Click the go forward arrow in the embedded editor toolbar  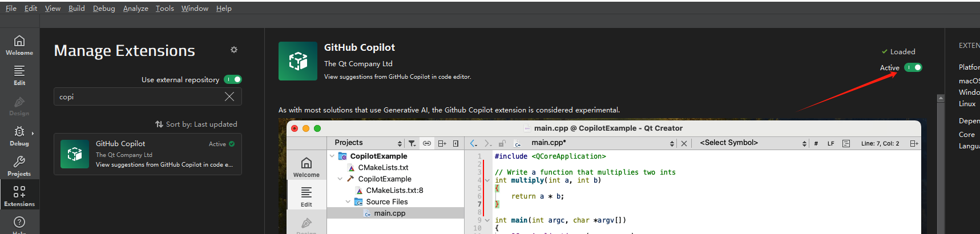point(488,143)
